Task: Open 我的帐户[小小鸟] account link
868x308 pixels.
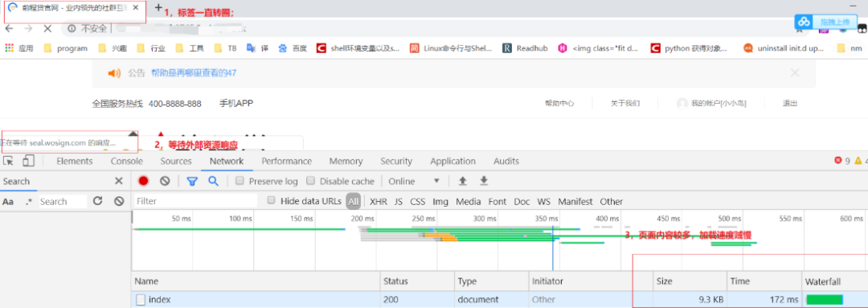Action: tap(711, 104)
